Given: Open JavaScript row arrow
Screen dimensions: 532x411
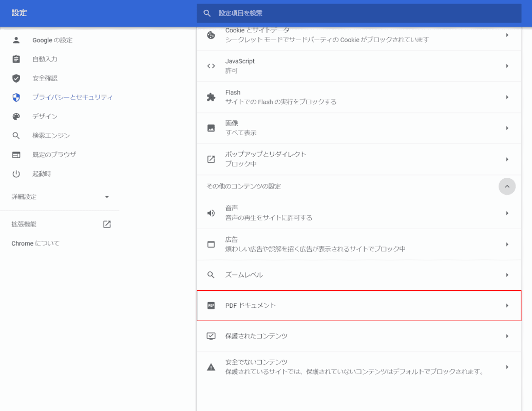Looking at the screenshot, I should click(x=507, y=66).
